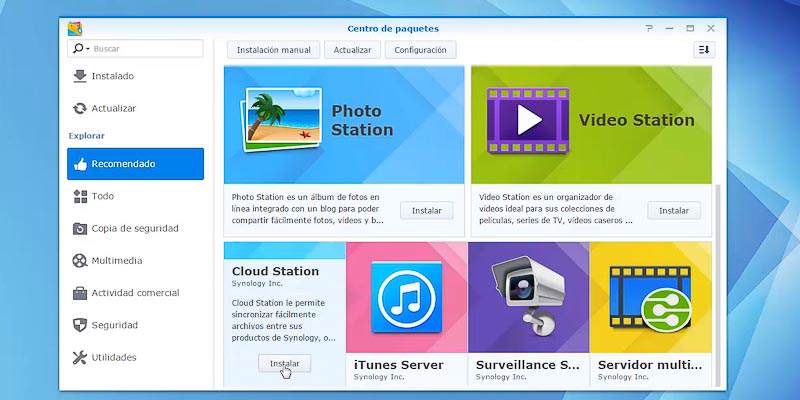This screenshot has height=400, width=800.
Task: Click the Cloud Station description text
Action: 283,320
